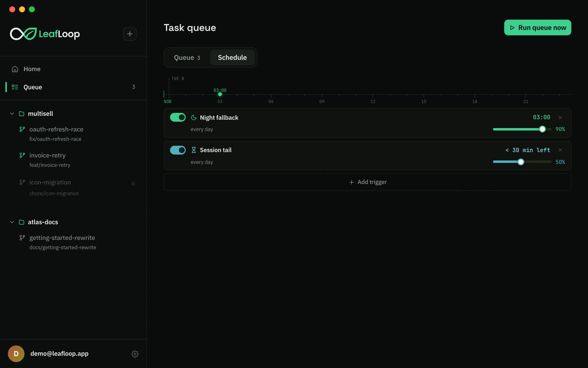This screenshot has width=588, height=368.
Task: Select the Schedule tab
Action: pyautogui.click(x=232, y=58)
